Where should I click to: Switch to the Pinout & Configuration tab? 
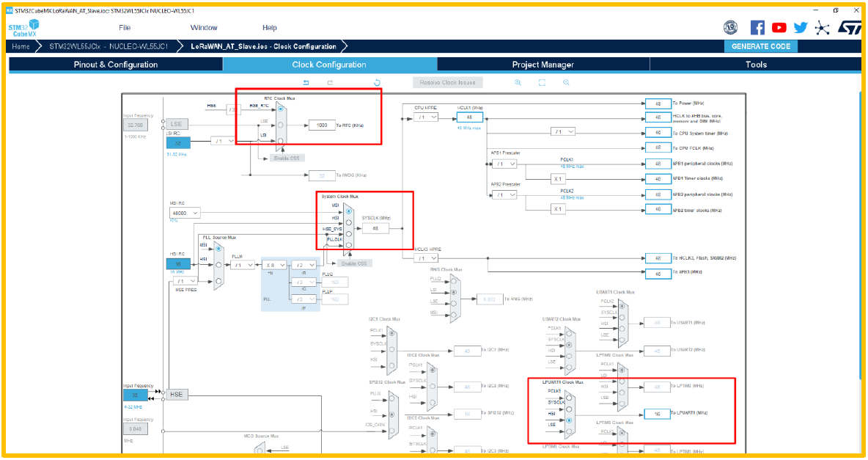click(x=116, y=65)
